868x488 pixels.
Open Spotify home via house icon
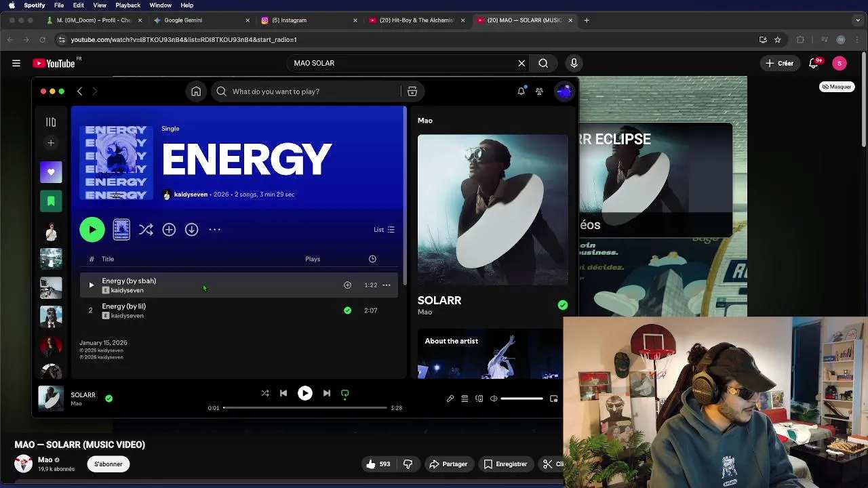[x=196, y=91]
